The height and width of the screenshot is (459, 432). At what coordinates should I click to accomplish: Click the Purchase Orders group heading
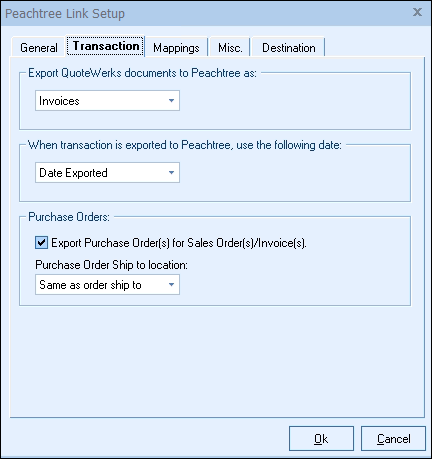(69, 217)
